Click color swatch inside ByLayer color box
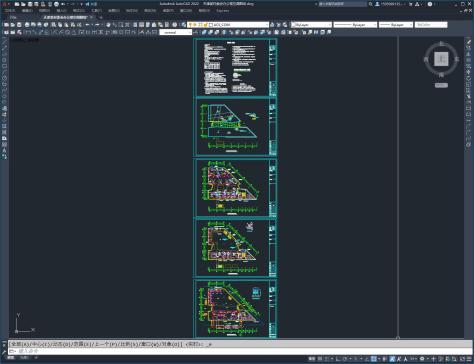 coord(294,25)
